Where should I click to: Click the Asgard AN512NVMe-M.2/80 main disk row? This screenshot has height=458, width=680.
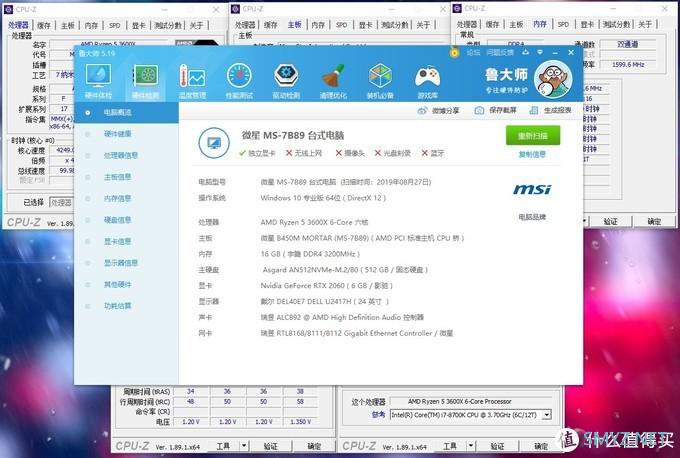pyautogui.click(x=345, y=270)
